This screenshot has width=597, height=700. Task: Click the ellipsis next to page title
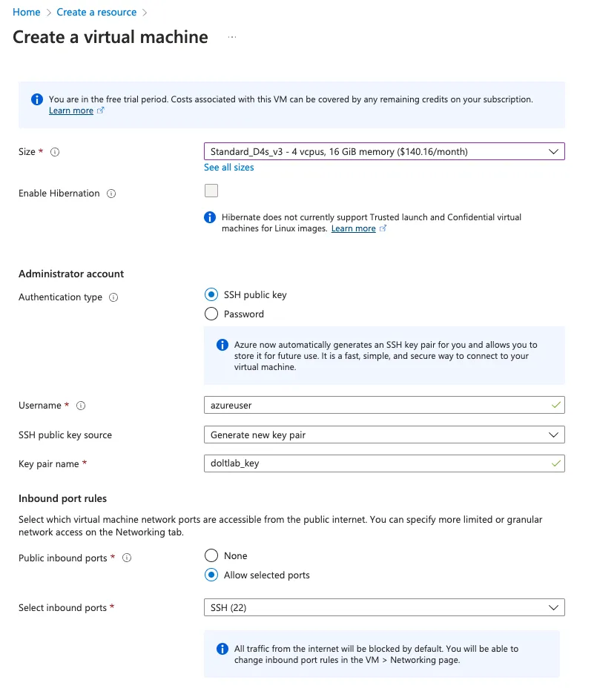(231, 36)
